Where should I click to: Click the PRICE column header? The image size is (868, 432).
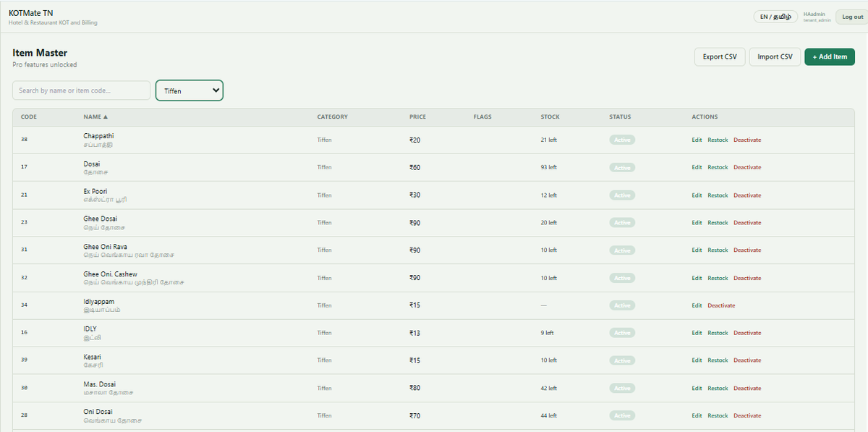coord(417,117)
